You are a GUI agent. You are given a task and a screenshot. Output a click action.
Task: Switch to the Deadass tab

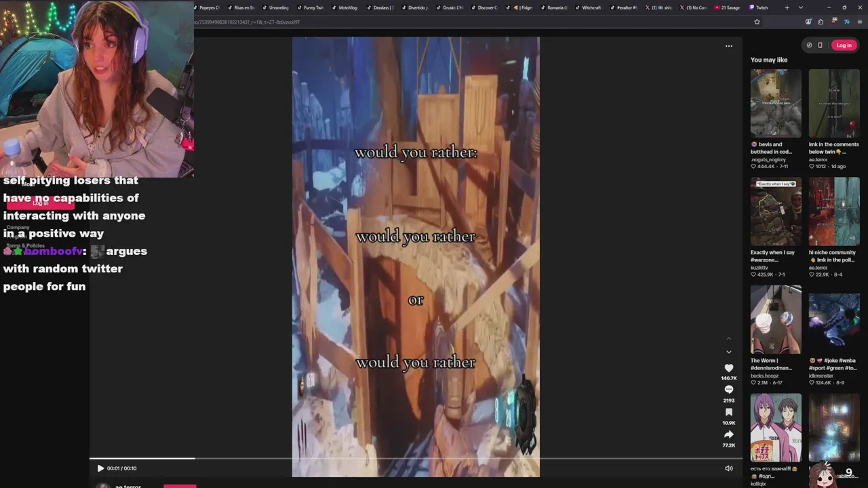(x=379, y=7)
